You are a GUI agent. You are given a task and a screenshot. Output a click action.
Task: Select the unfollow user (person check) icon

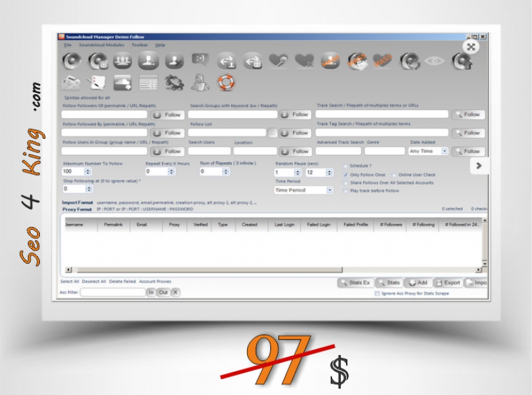174,61
